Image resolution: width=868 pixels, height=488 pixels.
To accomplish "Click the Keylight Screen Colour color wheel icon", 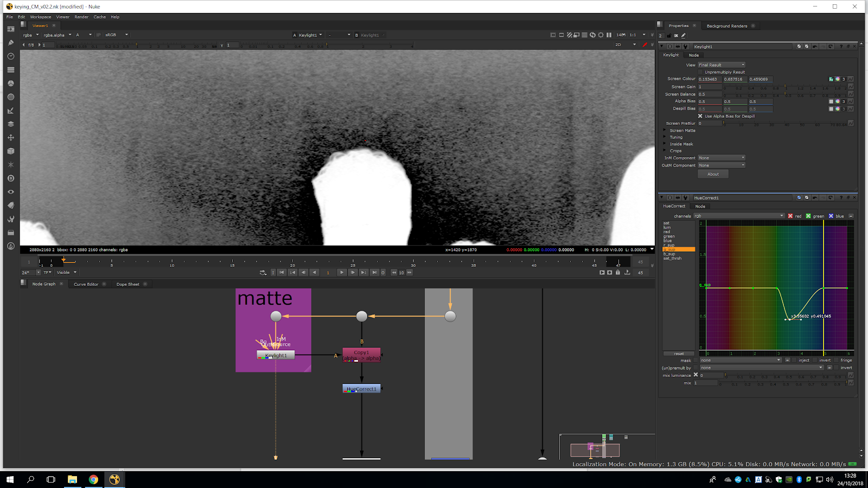I will tap(837, 79).
